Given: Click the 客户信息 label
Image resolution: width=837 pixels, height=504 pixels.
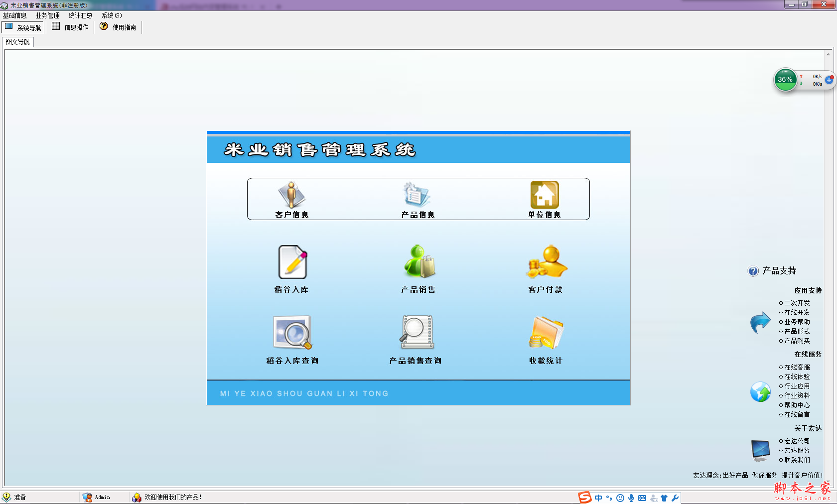Looking at the screenshot, I should pos(292,215).
